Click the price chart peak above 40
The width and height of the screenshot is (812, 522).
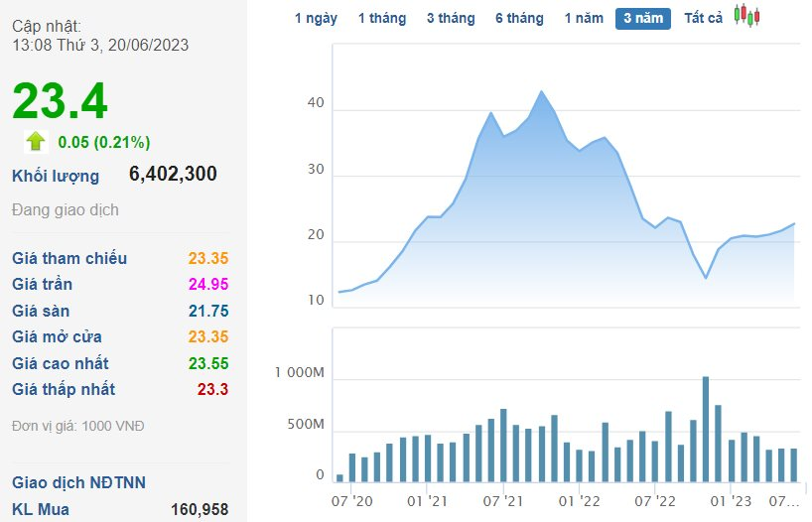pos(542,91)
